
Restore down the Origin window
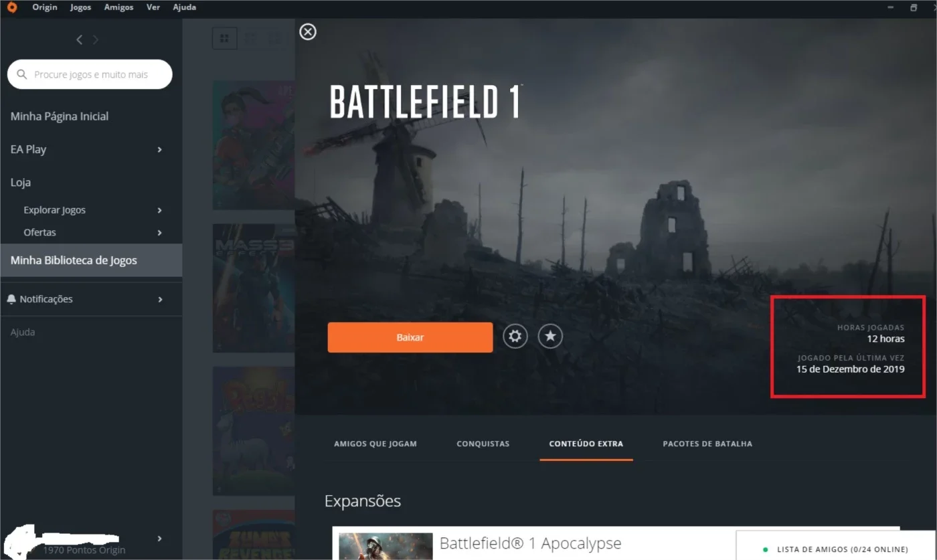[x=914, y=7]
